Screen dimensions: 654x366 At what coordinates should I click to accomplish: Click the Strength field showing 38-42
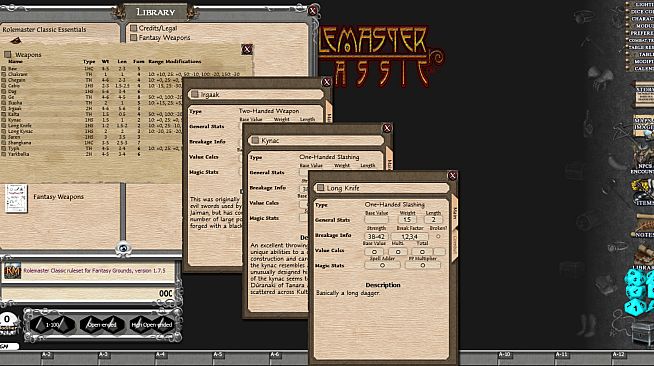coord(376,236)
